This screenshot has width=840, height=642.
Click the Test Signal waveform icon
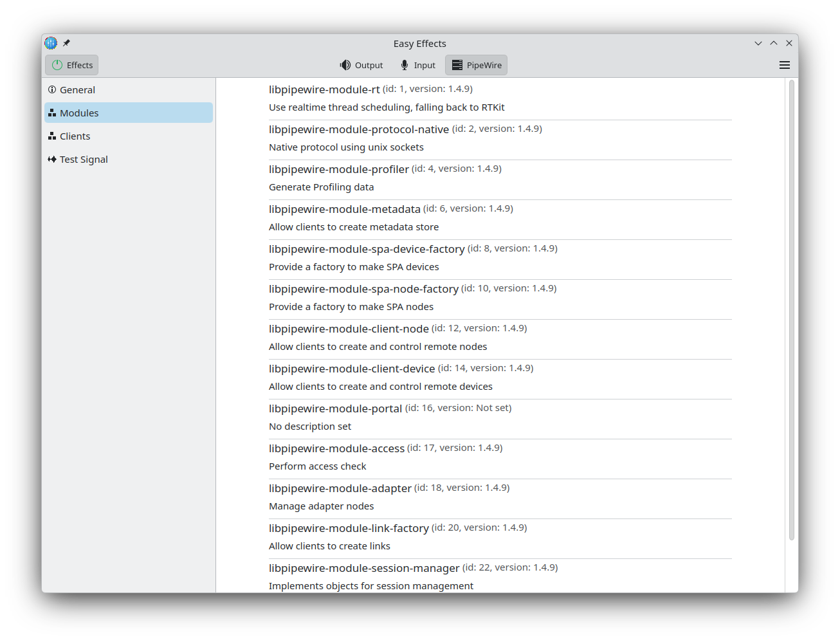(x=52, y=160)
